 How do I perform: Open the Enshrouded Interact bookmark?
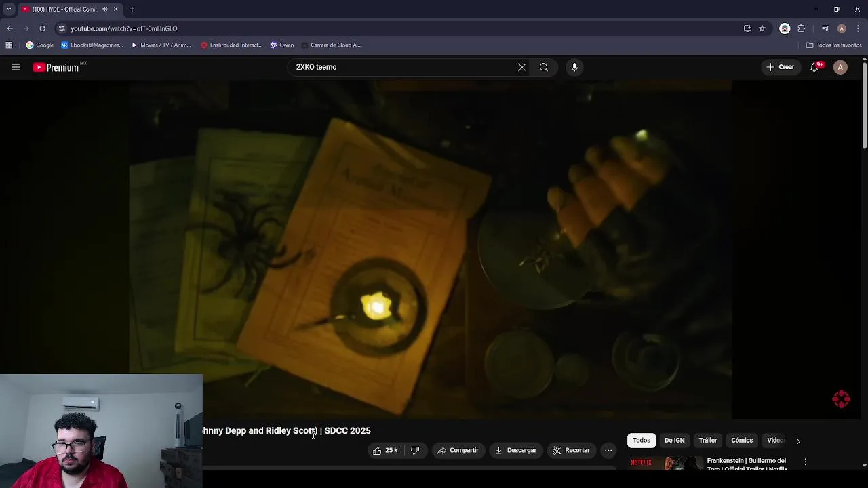(231, 45)
